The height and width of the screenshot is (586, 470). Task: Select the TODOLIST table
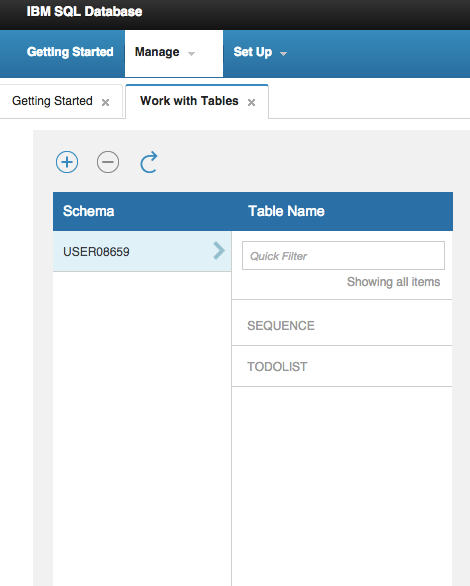(342, 367)
